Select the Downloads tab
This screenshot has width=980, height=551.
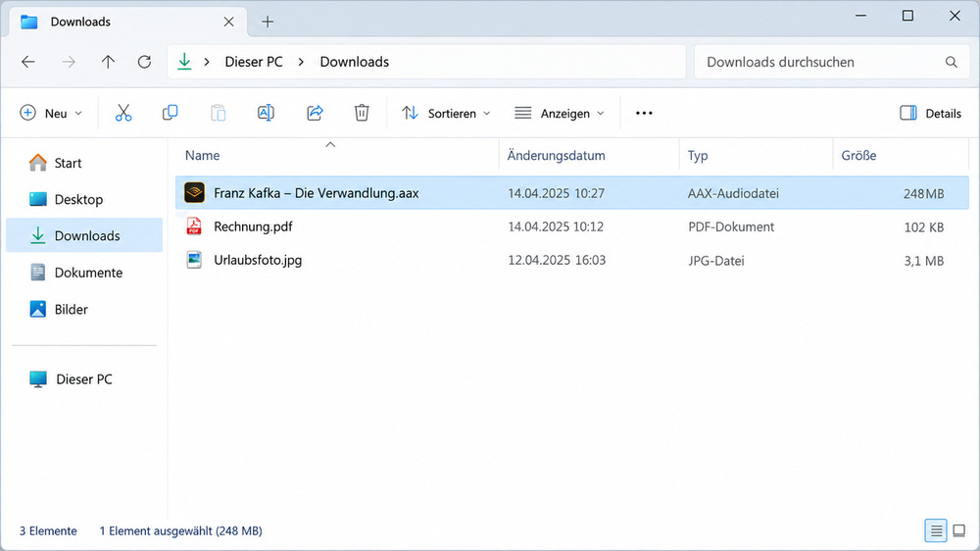[128, 22]
